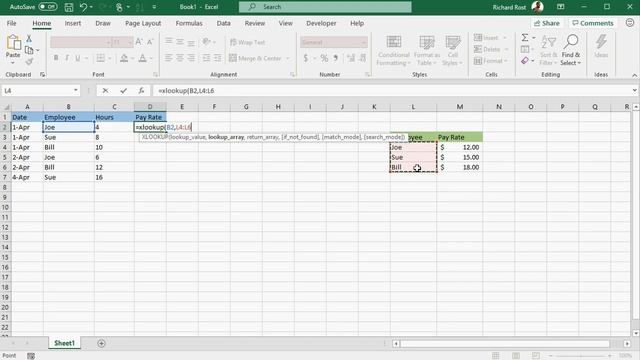Viewport: 640px width, 360px height.
Task: Expand the formula bar arrow
Action: 634,91
